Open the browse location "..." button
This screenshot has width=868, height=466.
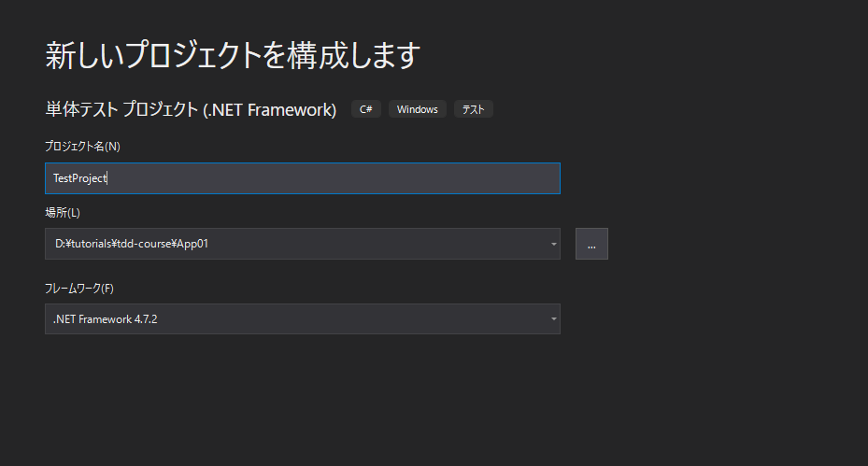click(x=591, y=244)
